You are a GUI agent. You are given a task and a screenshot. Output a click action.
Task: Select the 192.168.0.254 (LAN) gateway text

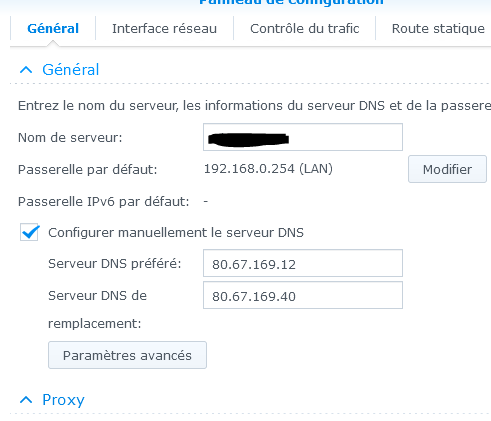click(x=268, y=169)
